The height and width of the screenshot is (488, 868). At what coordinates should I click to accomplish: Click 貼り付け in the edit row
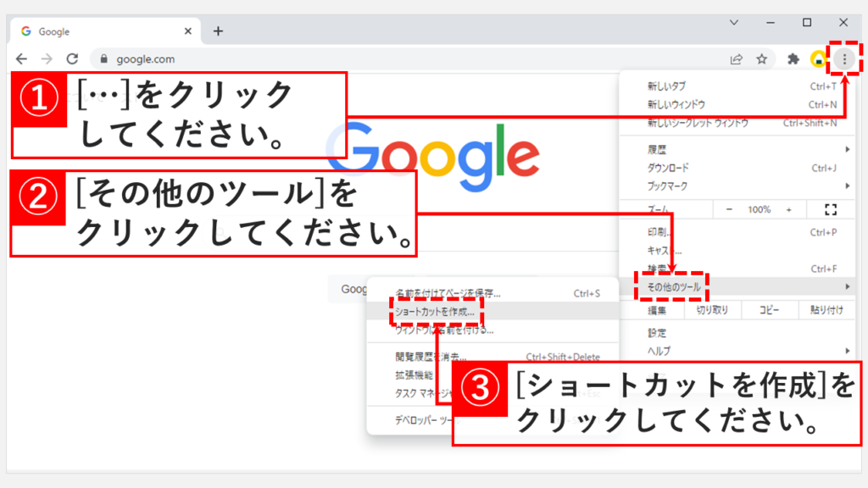pyautogui.click(x=826, y=310)
